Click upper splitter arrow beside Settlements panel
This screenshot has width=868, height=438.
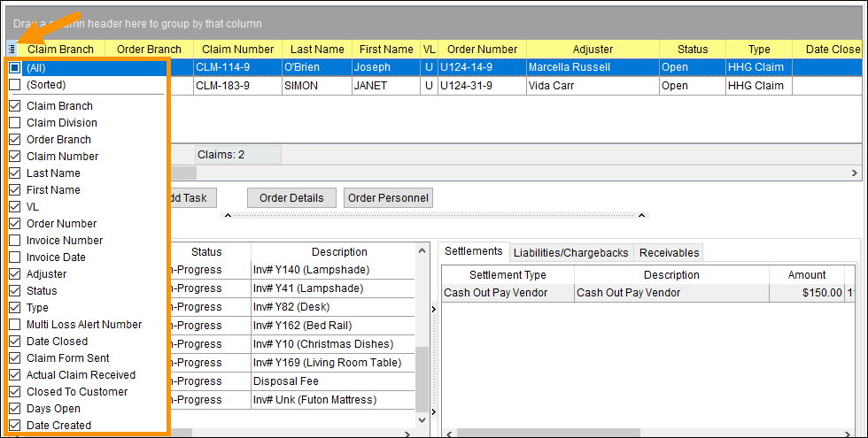pos(433,309)
